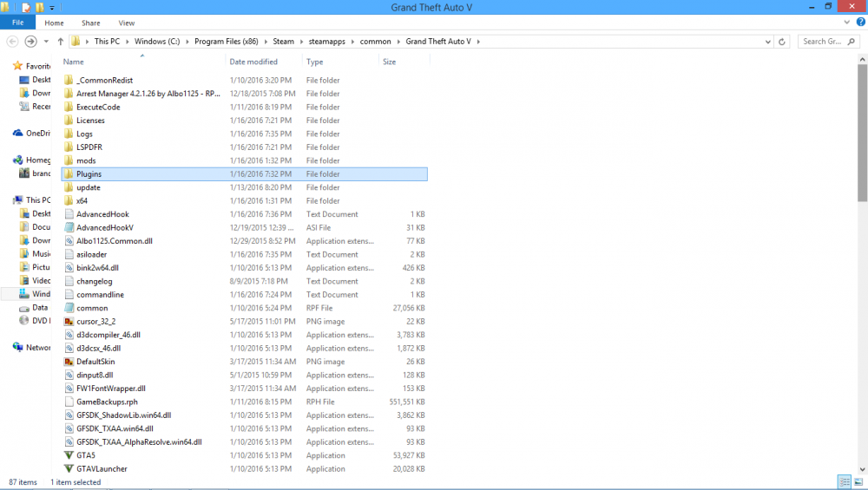Open OneDrive in the navigation pane
Image resolution: width=868 pixels, height=490 pixels.
pos(31,134)
